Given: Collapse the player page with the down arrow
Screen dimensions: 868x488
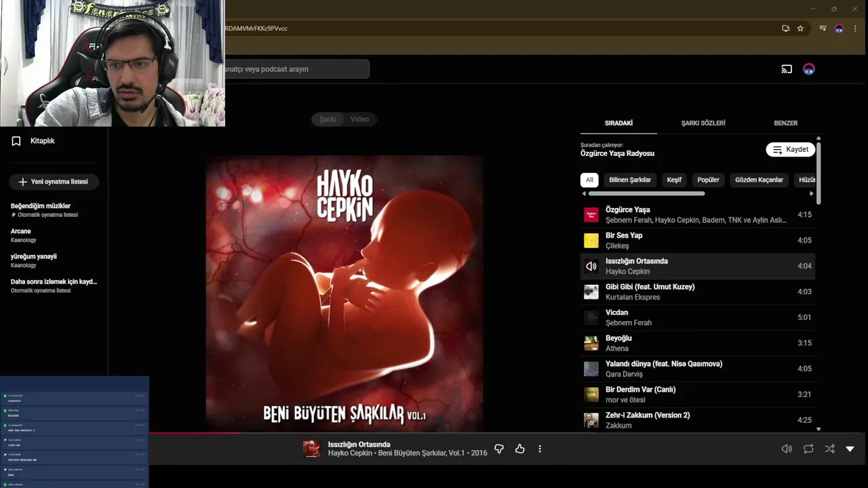Looking at the screenshot, I should click(850, 449).
